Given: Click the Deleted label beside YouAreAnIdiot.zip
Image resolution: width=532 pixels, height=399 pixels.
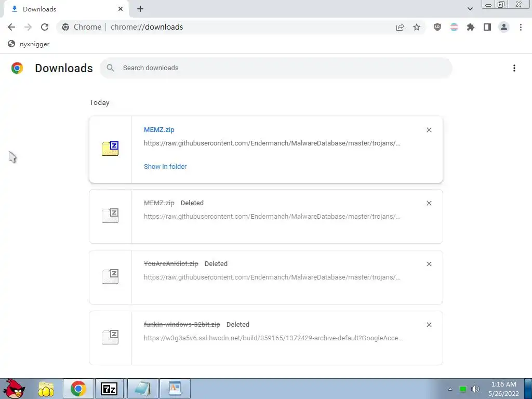Looking at the screenshot, I should tap(216, 263).
